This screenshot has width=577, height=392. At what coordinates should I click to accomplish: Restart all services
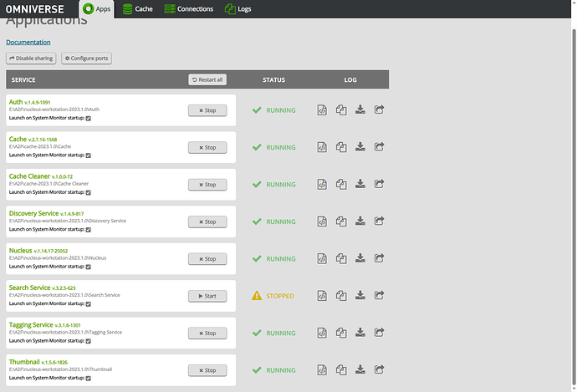tap(207, 79)
